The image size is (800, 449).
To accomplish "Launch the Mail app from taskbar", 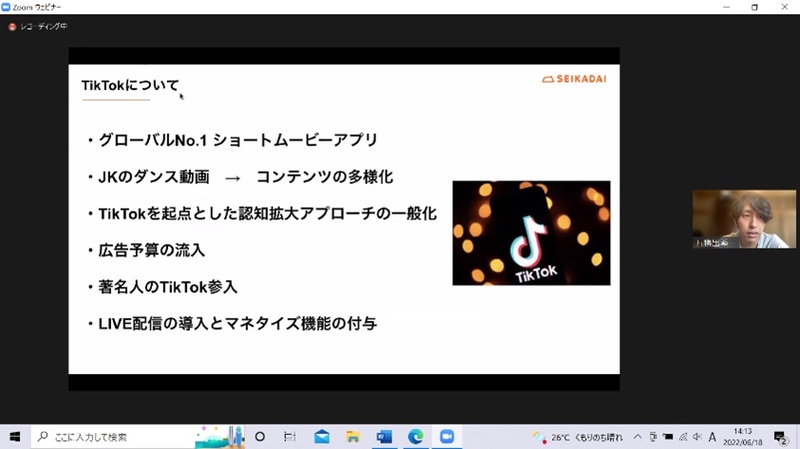I will pyautogui.click(x=322, y=437).
